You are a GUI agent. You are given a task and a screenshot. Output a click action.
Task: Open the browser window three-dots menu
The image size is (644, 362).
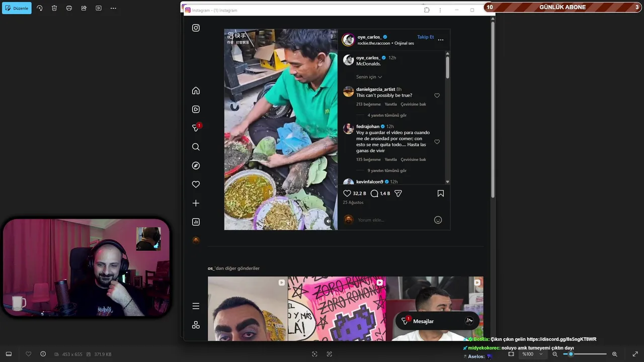(x=440, y=10)
